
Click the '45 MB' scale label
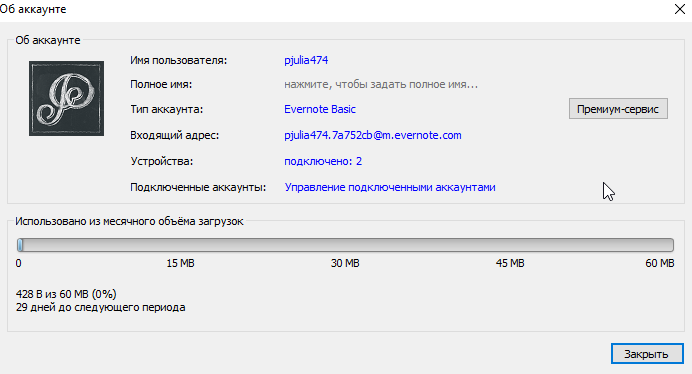510,263
